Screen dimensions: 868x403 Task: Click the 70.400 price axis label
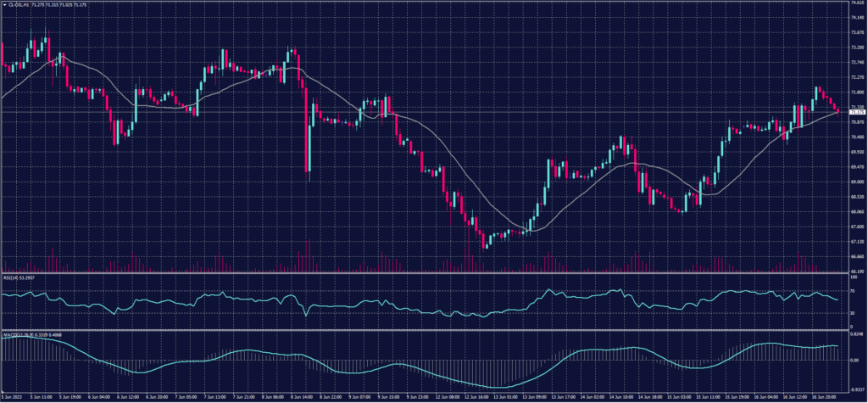pos(857,137)
